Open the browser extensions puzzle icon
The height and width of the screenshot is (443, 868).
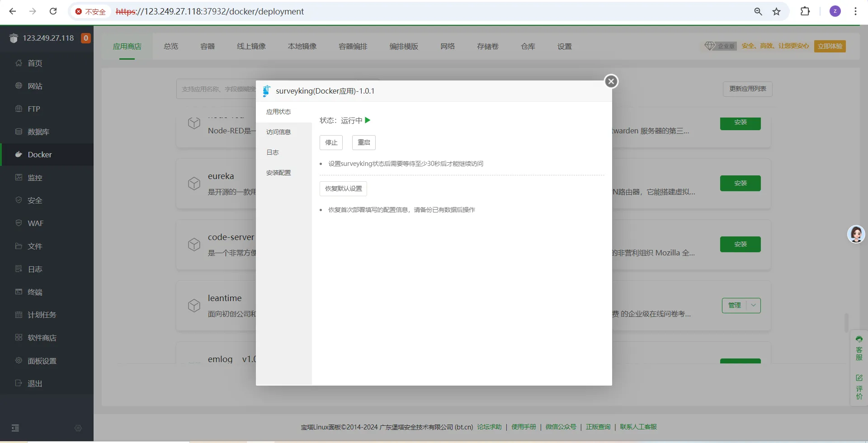805,11
